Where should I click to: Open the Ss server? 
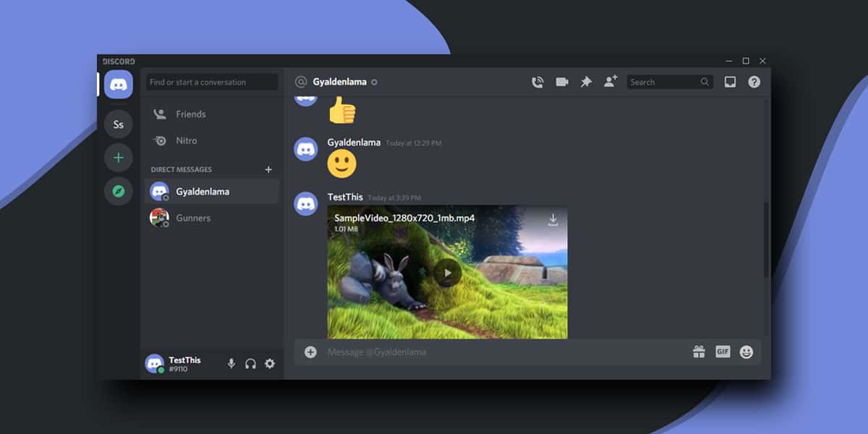[118, 124]
